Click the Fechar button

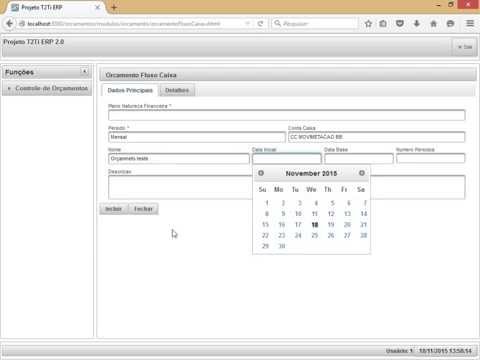pyautogui.click(x=143, y=209)
